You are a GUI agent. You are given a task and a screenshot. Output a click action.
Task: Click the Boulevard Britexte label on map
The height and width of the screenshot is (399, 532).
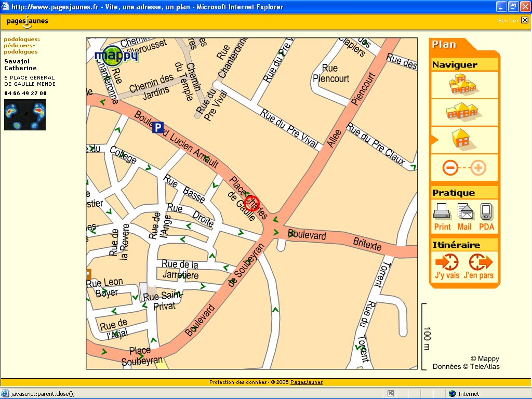point(335,239)
